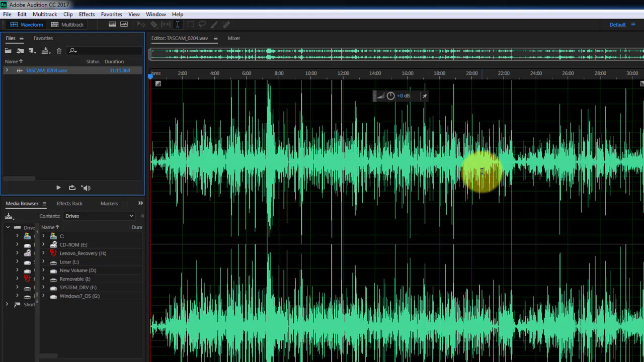Pin the volume HUD overlay
This screenshot has width=644, height=362.
[x=425, y=96]
